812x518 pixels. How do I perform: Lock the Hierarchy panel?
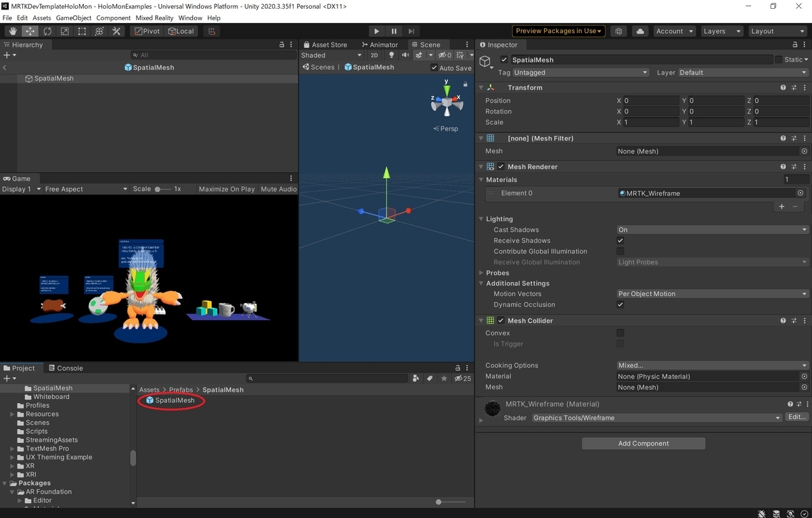tap(281, 45)
